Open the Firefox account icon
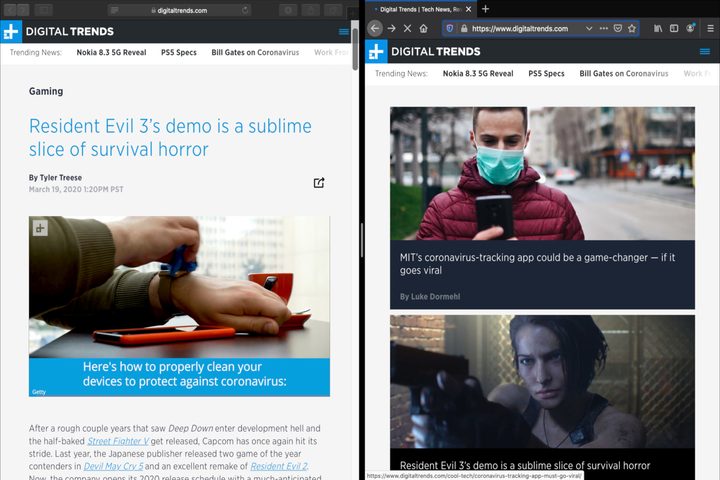This screenshot has height=480, width=720. click(x=690, y=28)
